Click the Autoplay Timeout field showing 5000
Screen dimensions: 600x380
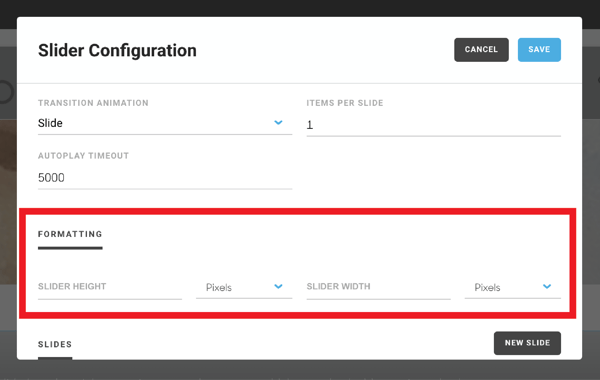click(165, 178)
